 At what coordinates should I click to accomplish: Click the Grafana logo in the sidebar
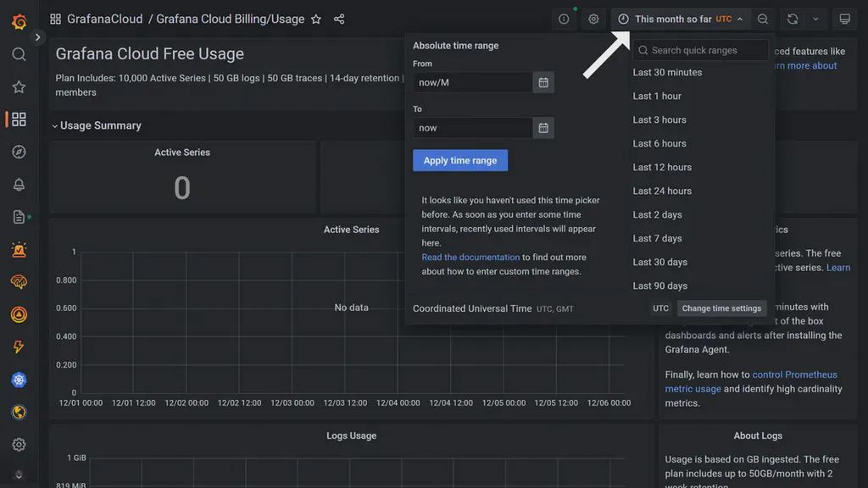(x=19, y=21)
